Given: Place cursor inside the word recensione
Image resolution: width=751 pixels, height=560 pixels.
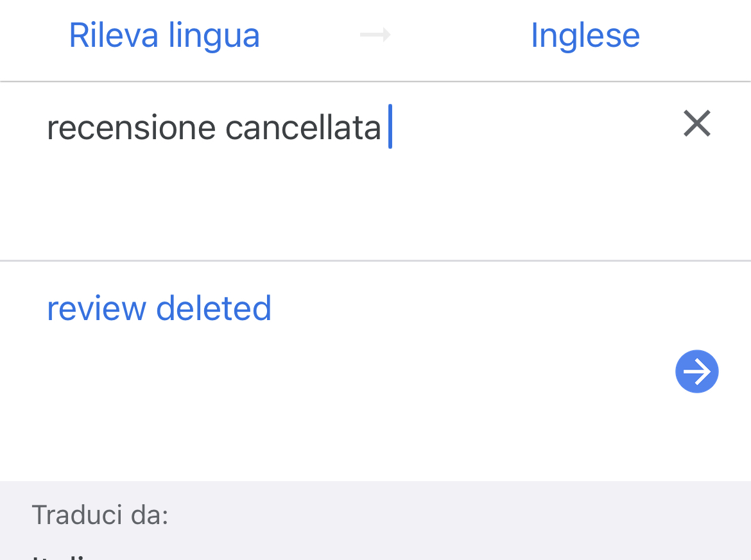Looking at the screenshot, I should (x=131, y=128).
